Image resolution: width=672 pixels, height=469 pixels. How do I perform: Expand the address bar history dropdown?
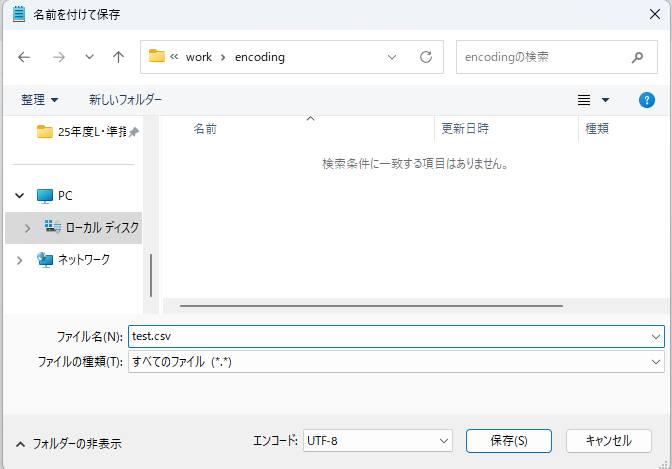pyautogui.click(x=392, y=57)
